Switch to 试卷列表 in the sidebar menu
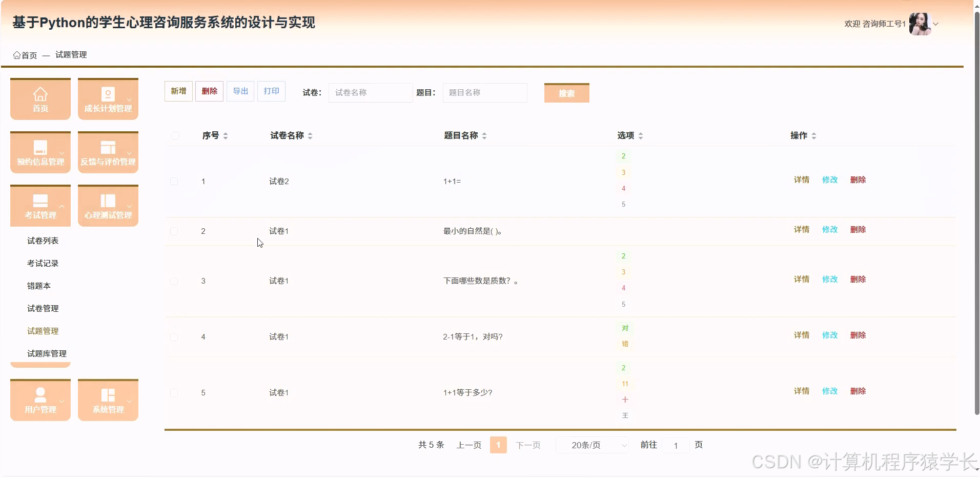 pos(43,240)
